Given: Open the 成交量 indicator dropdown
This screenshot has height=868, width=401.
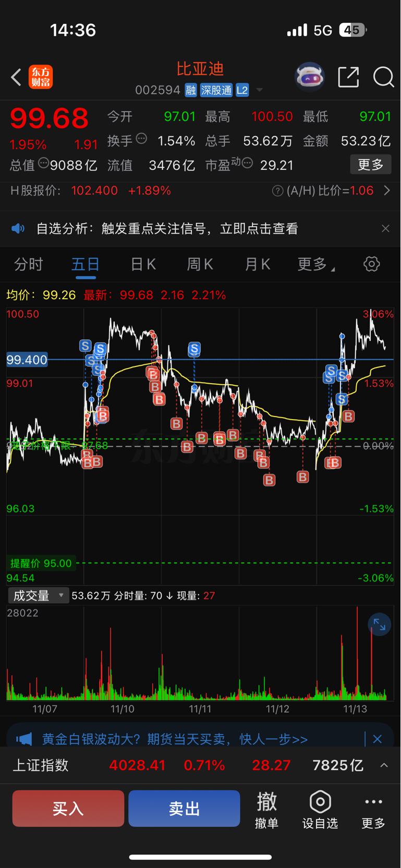Looking at the screenshot, I should pos(39,595).
